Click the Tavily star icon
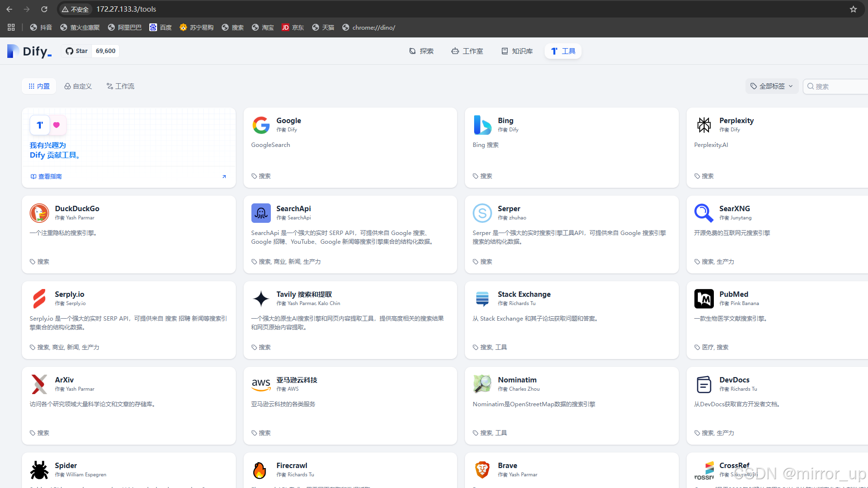Image resolution: width=868 pixels, height=488 pixels. tap(261, 299)
